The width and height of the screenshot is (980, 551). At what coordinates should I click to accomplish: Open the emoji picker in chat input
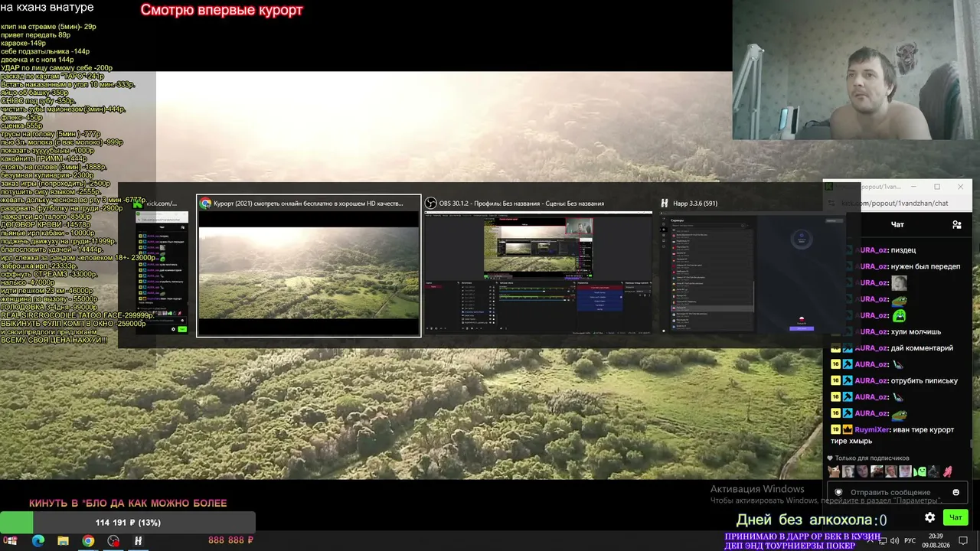click(x=955, y=492)
